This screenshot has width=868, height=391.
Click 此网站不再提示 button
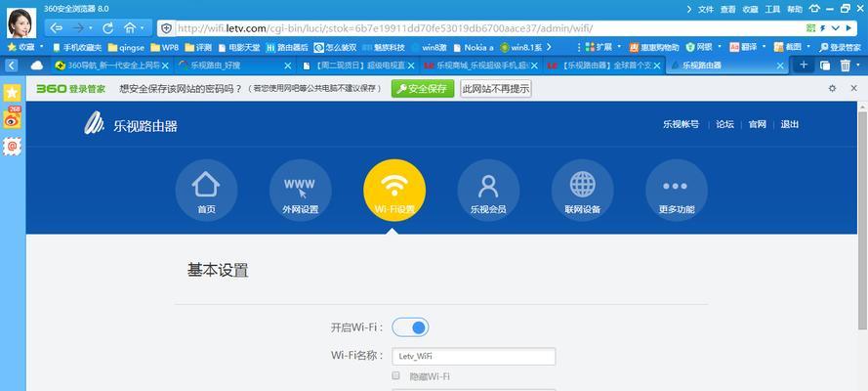pos(495,89)
